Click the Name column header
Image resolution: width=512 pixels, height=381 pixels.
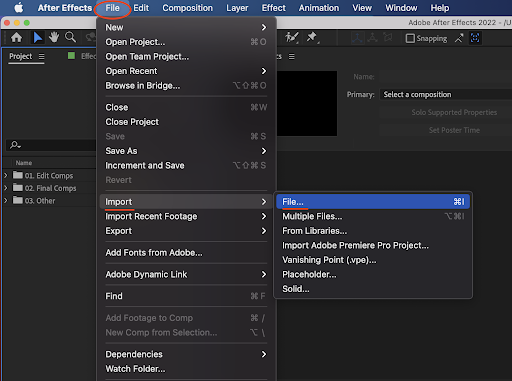click(x=24, y=163)
